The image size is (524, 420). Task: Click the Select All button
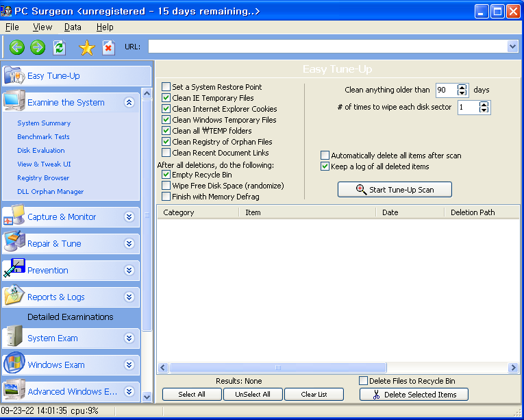192,394
